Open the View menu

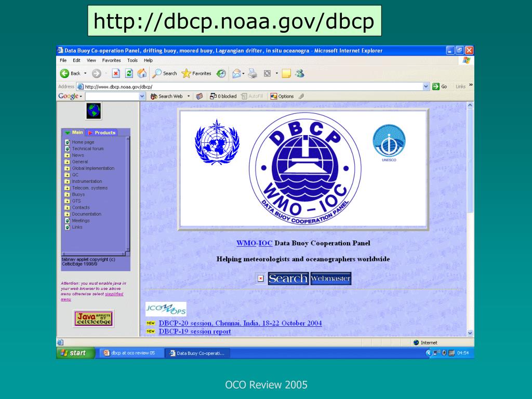[x=91, y=60]
